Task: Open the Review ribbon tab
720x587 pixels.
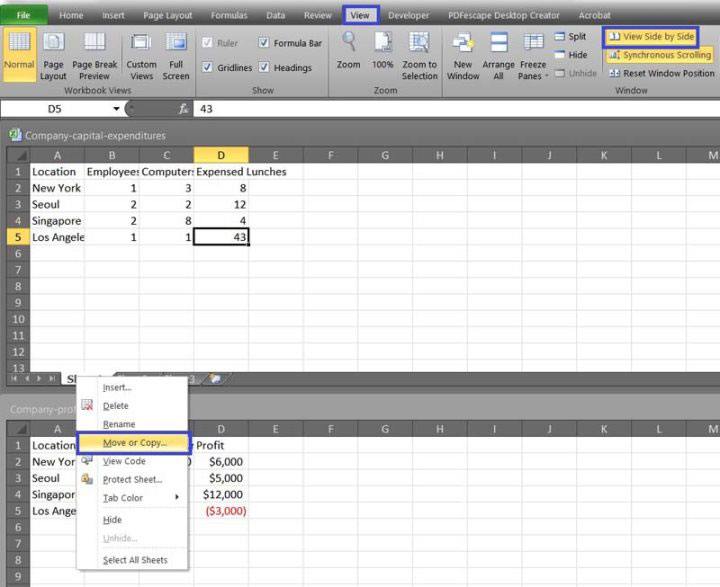Action: pos(317,15)
